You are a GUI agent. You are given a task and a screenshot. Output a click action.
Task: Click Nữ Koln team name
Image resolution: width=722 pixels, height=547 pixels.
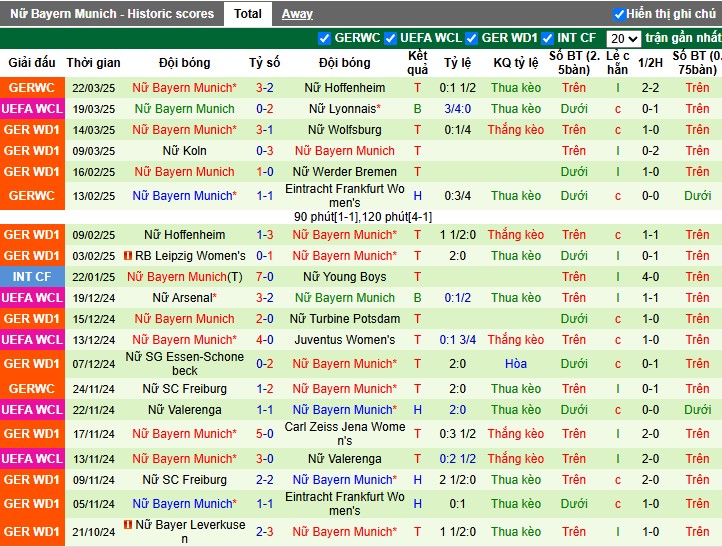(x=184, y=151)
